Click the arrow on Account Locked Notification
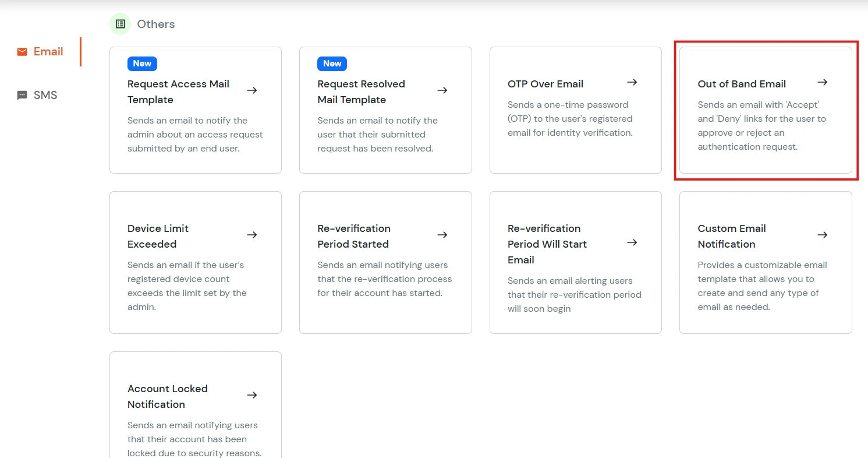868x458 pixels. point(252,395)
